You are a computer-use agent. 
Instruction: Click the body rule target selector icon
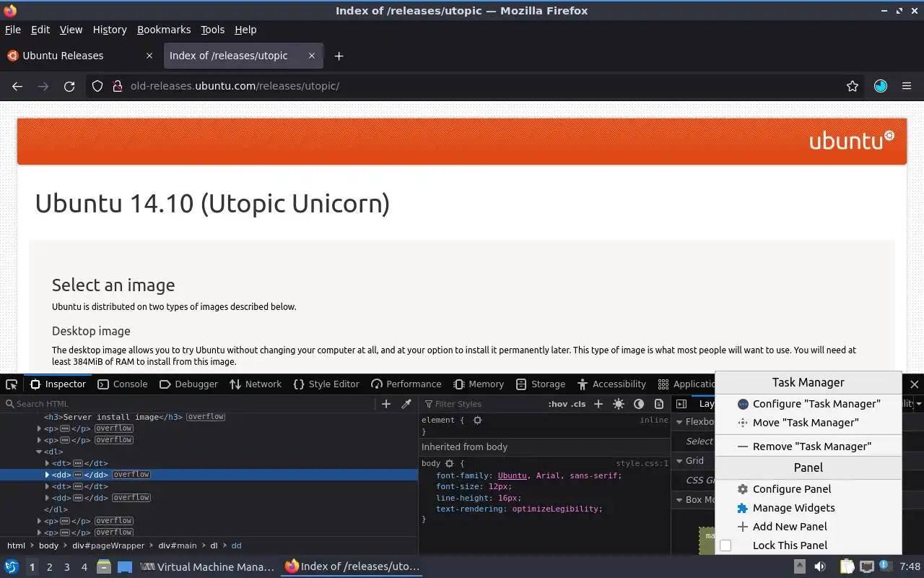pyautogui.click(x=449, y=464)
